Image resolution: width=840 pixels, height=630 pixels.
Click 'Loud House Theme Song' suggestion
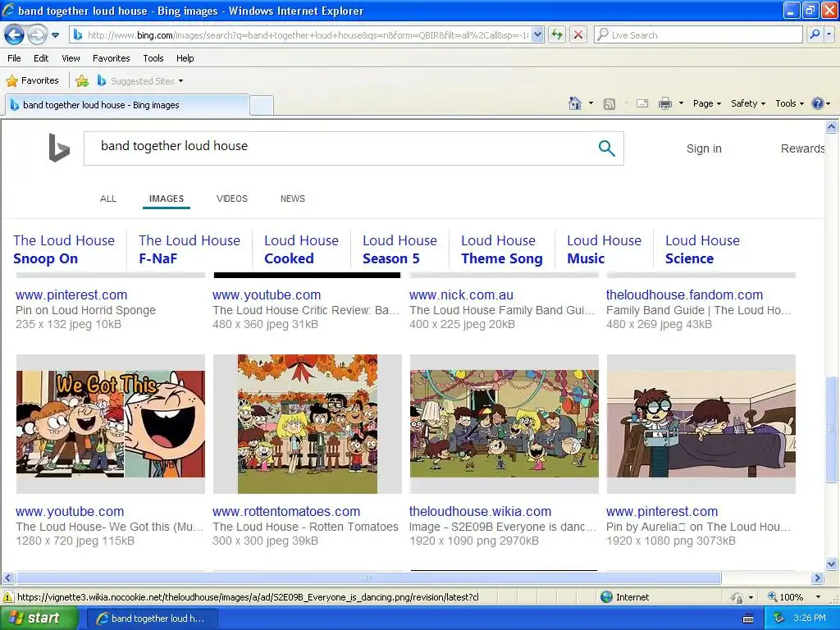(x=501, y=249)
